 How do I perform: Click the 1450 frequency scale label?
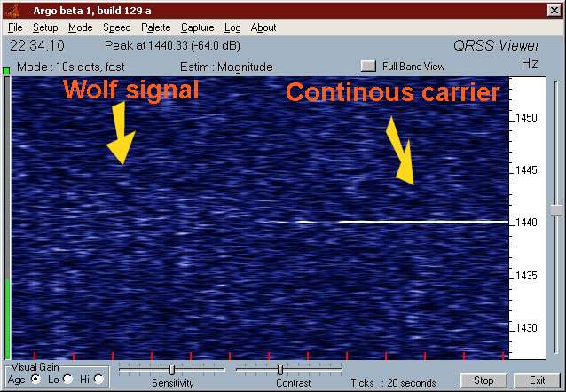coord(526,118)
